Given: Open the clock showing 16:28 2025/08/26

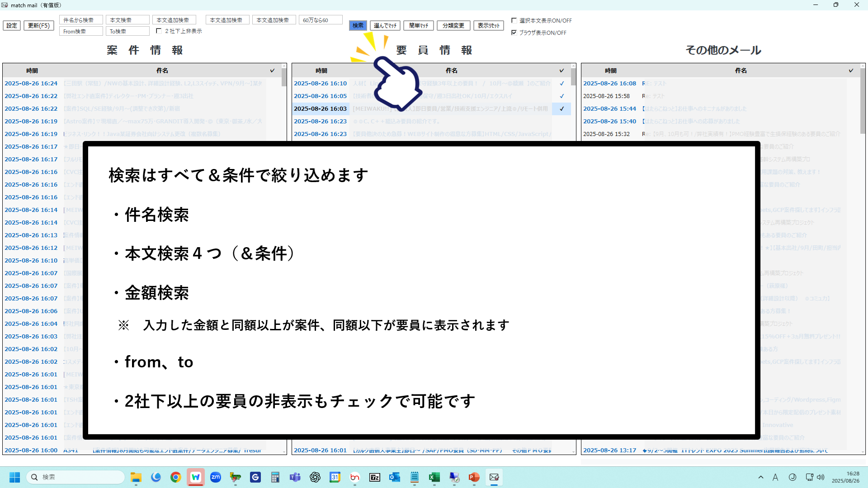Looking at the screenshot, I should pos(845,477).
